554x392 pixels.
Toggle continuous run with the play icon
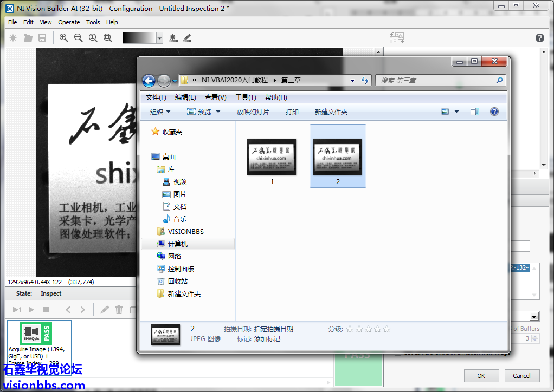tap(31, 310)
